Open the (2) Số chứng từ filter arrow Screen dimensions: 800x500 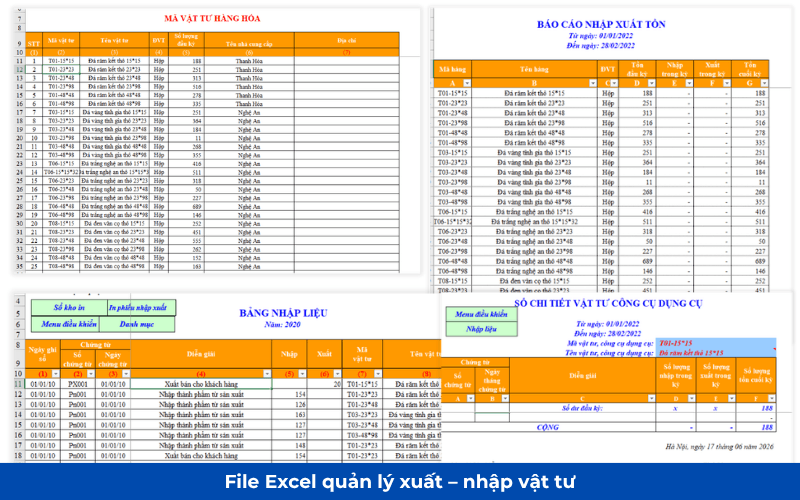coord(90,374)
